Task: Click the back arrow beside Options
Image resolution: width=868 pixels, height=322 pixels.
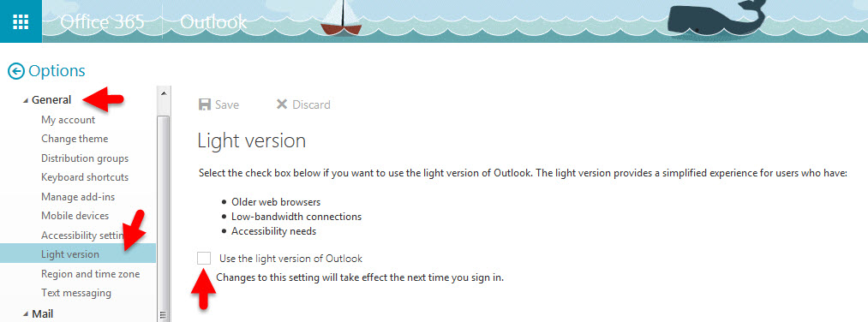Action: pos(16,71)
